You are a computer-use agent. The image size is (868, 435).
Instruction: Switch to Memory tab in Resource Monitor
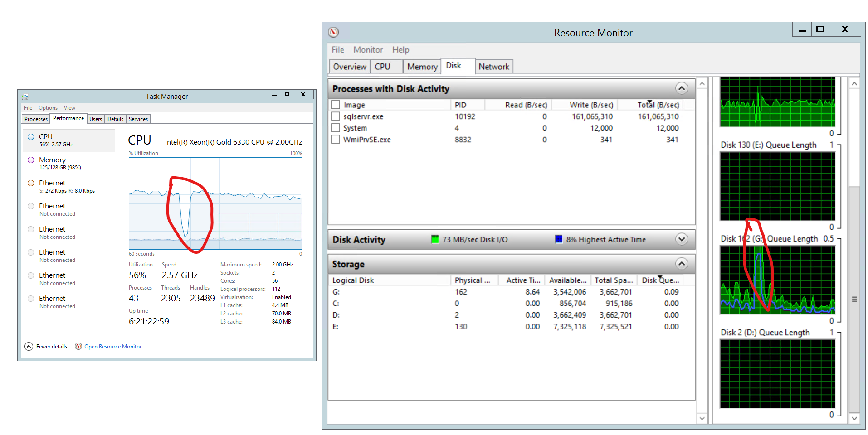tap(422, 67)
